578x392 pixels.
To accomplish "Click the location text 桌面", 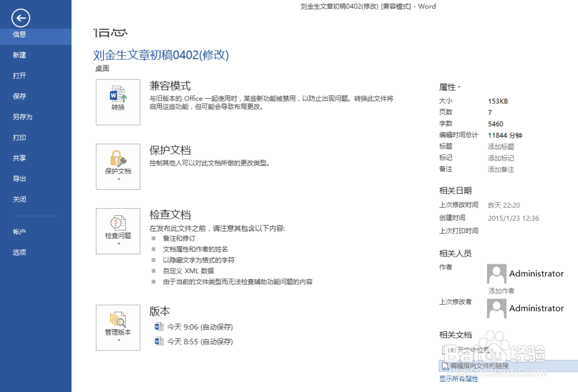I will [102, 69].
